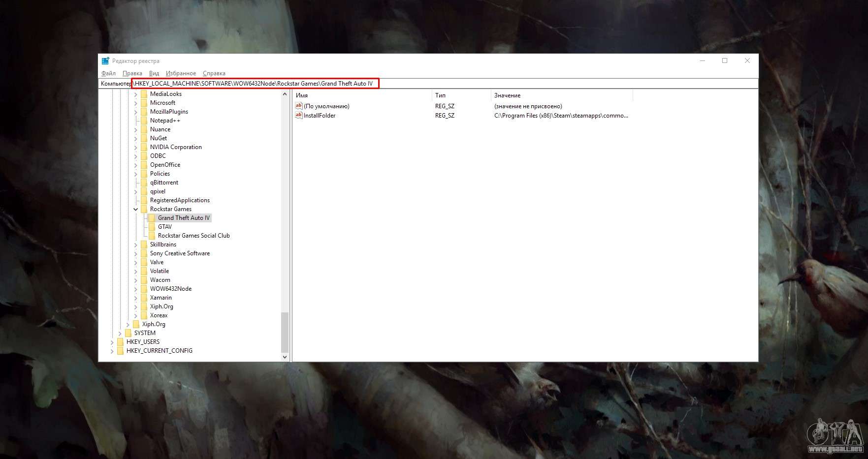The image size is (868, 459).
Task: Expand the SYSTEM key
Action: coord(120,333)
